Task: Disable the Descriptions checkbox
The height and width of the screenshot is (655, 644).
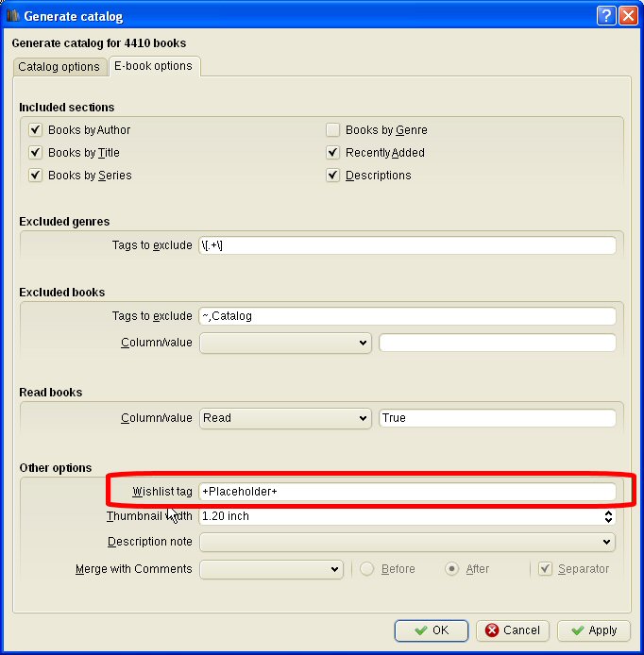Action: (332, 175)
